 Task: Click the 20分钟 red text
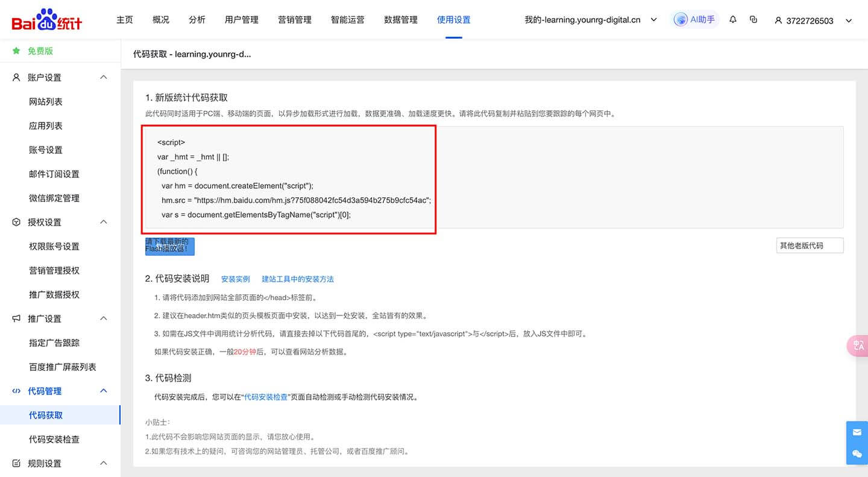(245, 352)
